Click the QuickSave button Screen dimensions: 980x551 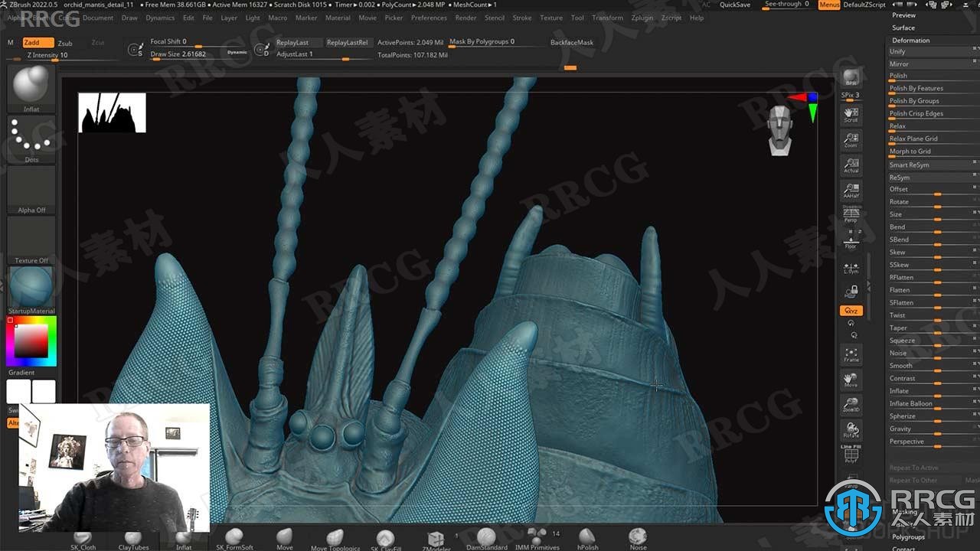(735, 5)
